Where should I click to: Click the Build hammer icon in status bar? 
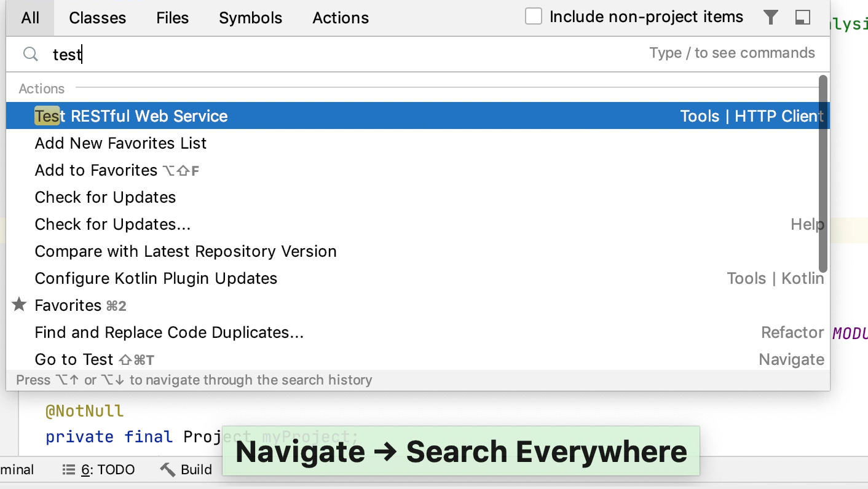[167, 469]
